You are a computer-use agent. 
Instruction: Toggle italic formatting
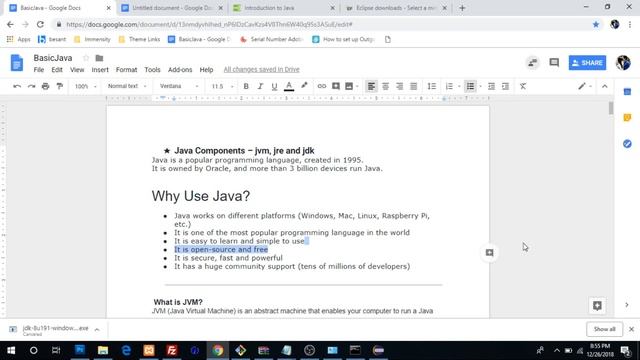pos(260,86)
